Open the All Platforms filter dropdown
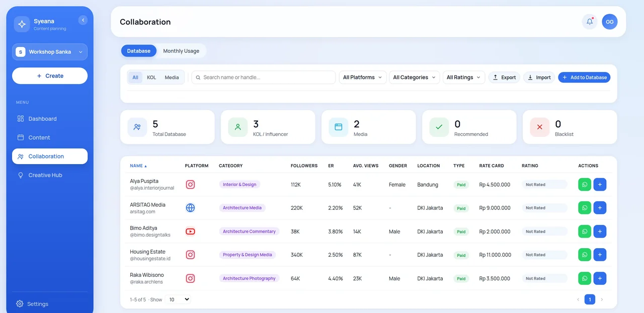 363,77
